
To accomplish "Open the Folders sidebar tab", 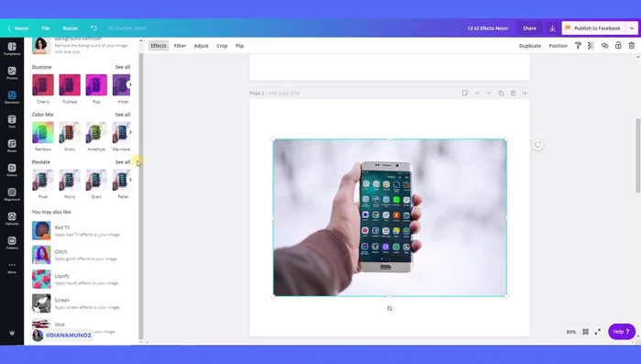I will pos(12,243).
